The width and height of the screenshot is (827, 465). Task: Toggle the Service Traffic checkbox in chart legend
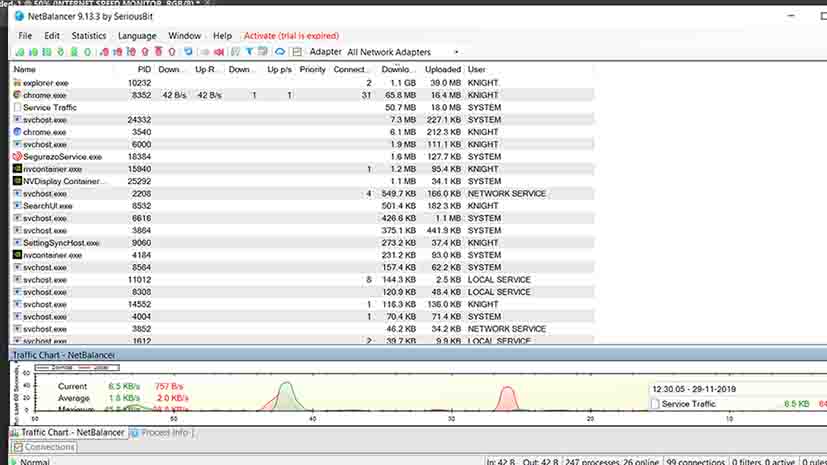point(655,404)
